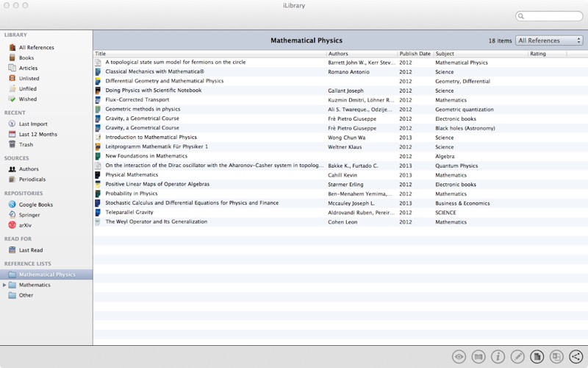Select 'Leitprogramm Mathematik Für Physiker 1'
This screenshot has width=588, height=368.
(340, 146)
